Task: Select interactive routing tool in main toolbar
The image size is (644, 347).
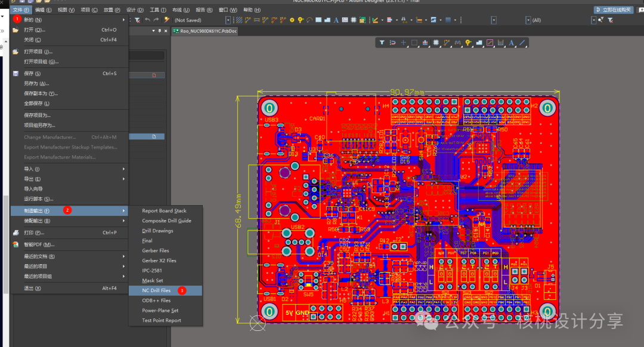Action: point(247,20)
